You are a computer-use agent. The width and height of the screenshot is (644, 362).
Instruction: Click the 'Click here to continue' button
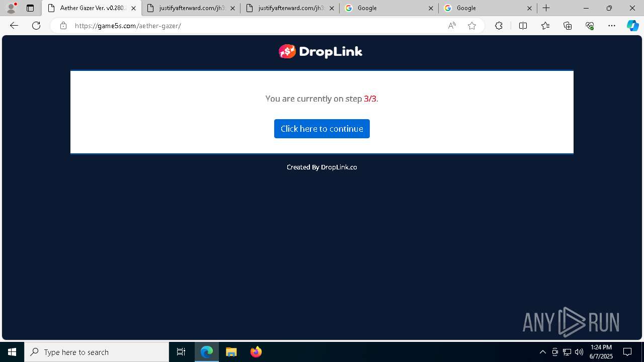[322, 129]
